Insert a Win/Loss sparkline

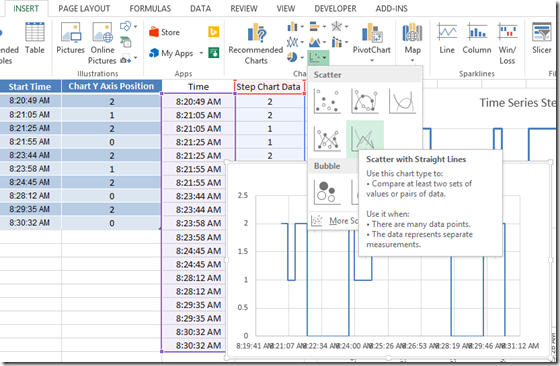click(x=507, y=44)
